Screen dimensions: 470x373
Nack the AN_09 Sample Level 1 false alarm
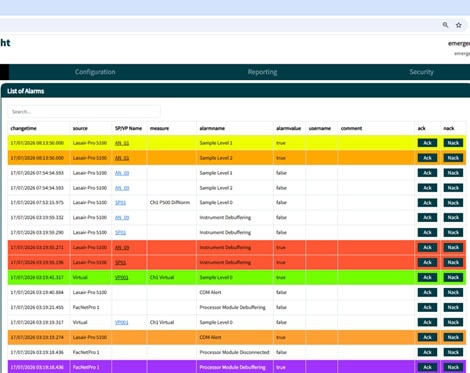453,173
